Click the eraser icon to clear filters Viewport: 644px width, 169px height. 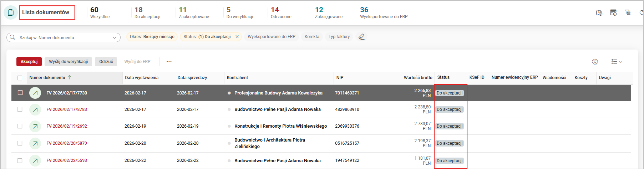coord(361,37)
